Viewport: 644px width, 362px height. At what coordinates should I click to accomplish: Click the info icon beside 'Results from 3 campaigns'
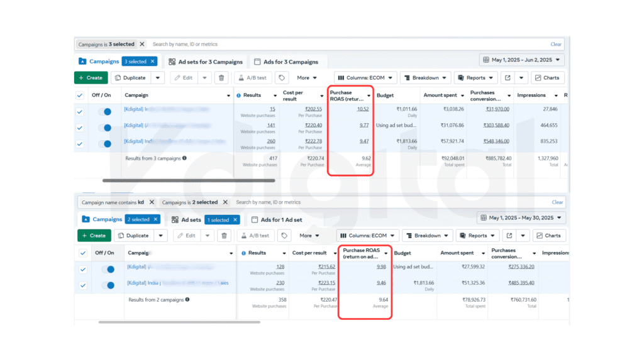click(x=184, y=158)
